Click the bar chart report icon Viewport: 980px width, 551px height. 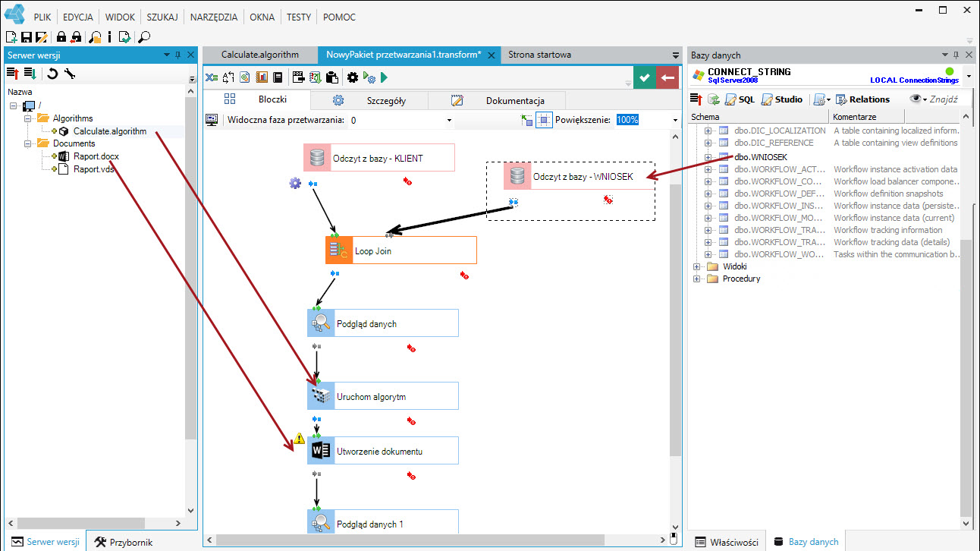pos(262,77)
